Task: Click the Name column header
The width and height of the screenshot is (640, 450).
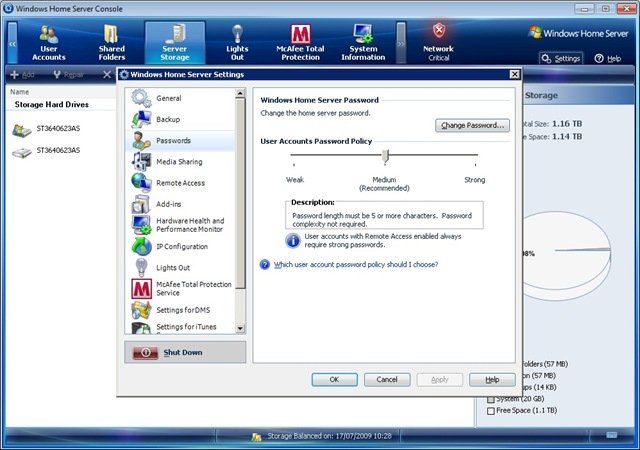Action: click(x=20, y=92)
